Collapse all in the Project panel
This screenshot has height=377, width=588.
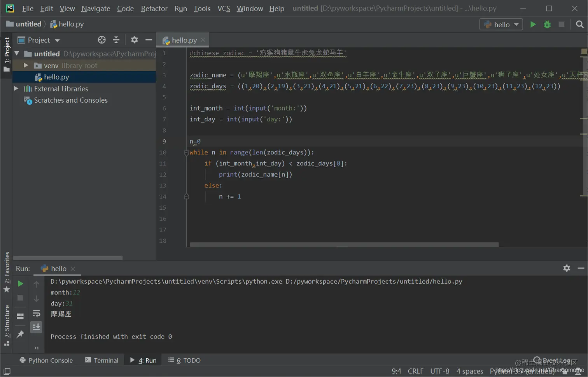(x=116, y=40)
